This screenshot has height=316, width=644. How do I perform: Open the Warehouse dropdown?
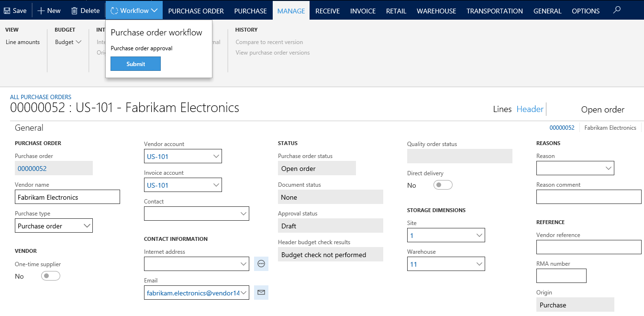pyautogui.click(x=478, y=264)
